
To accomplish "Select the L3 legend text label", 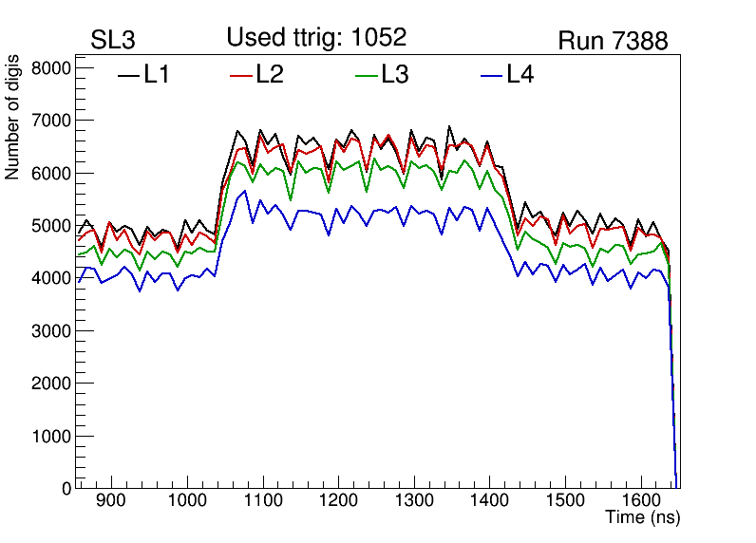I will pyautogui.click(x=394, y=75).
